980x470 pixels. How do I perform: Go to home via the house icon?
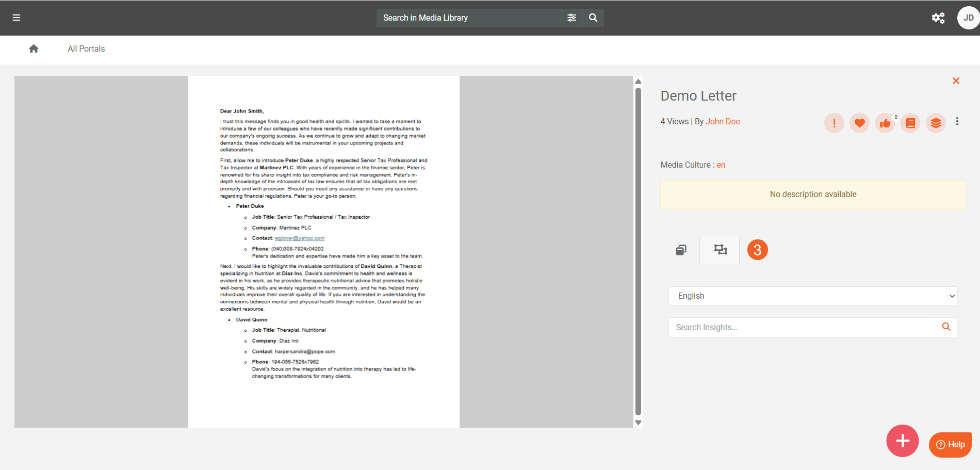click(x=34, y=48)
